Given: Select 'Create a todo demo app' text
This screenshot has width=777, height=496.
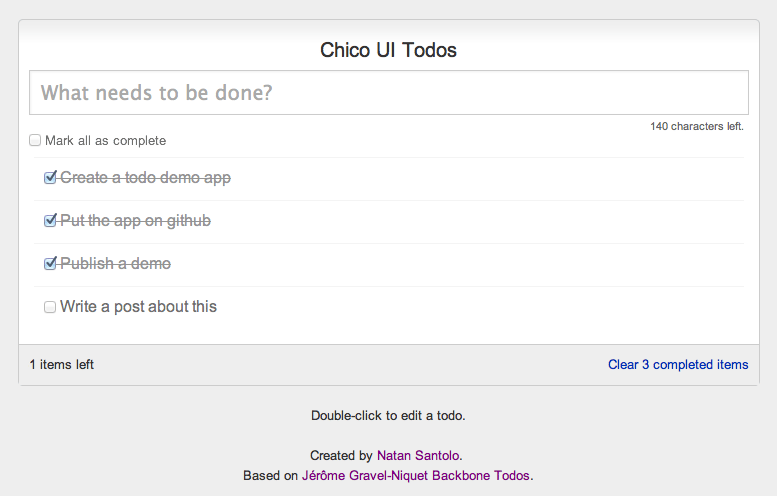Looking at the screenshot, I should [145, 177].
